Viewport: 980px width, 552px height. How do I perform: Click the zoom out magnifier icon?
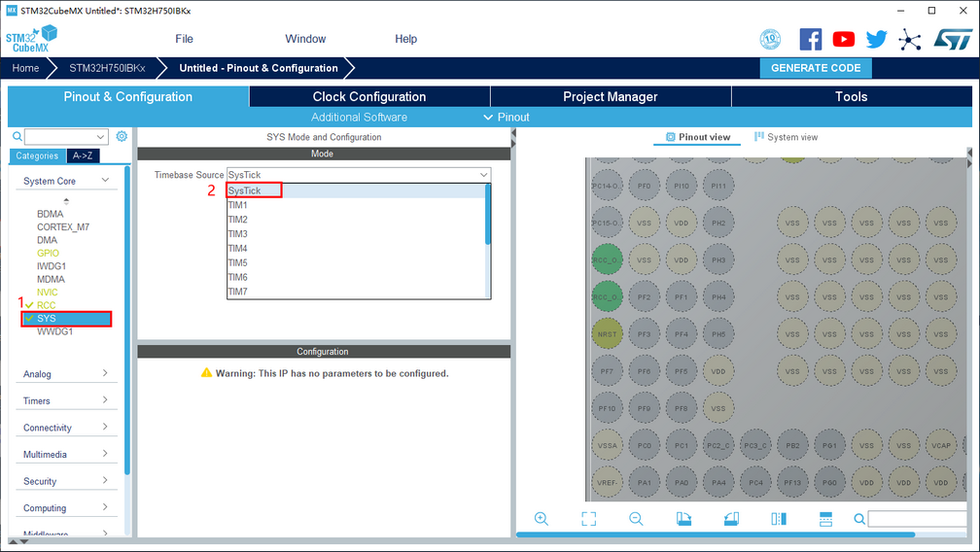pos(636,519)
